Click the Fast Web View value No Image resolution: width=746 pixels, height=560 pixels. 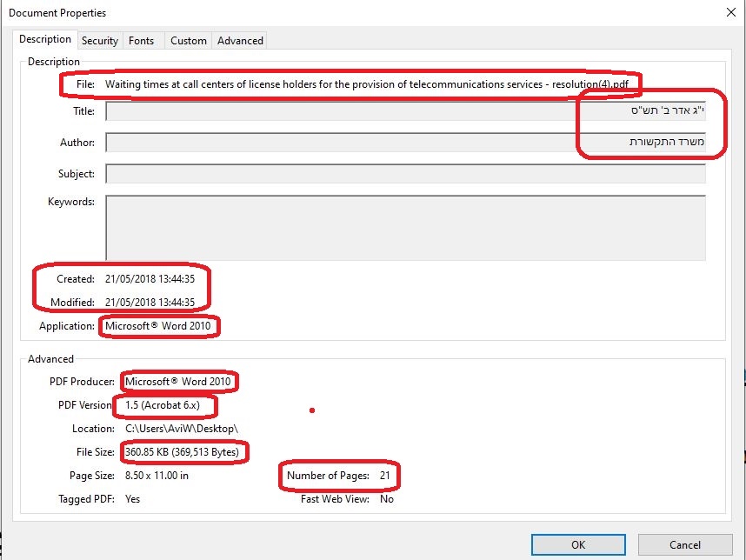pyautogui.click(x=387, y=498)
